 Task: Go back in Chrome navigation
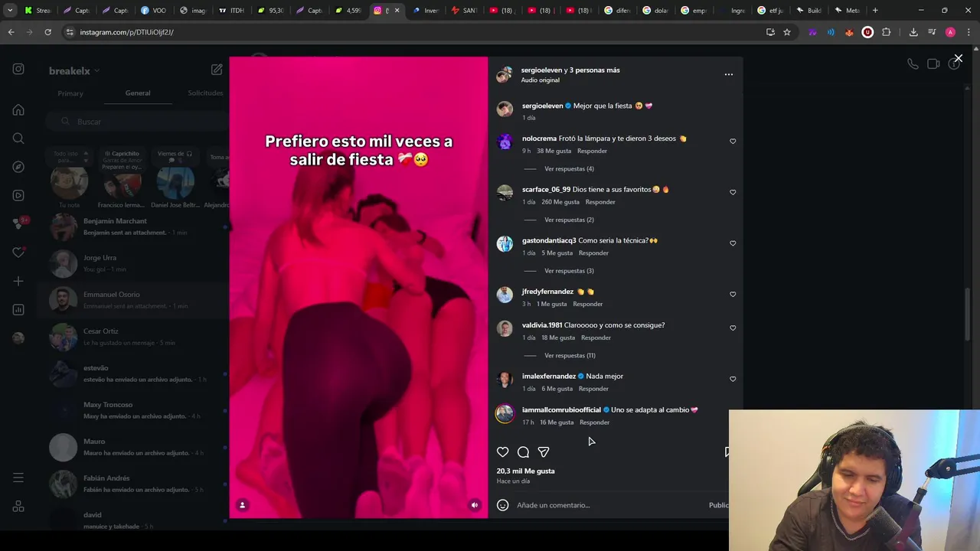(x=11, y=32)
